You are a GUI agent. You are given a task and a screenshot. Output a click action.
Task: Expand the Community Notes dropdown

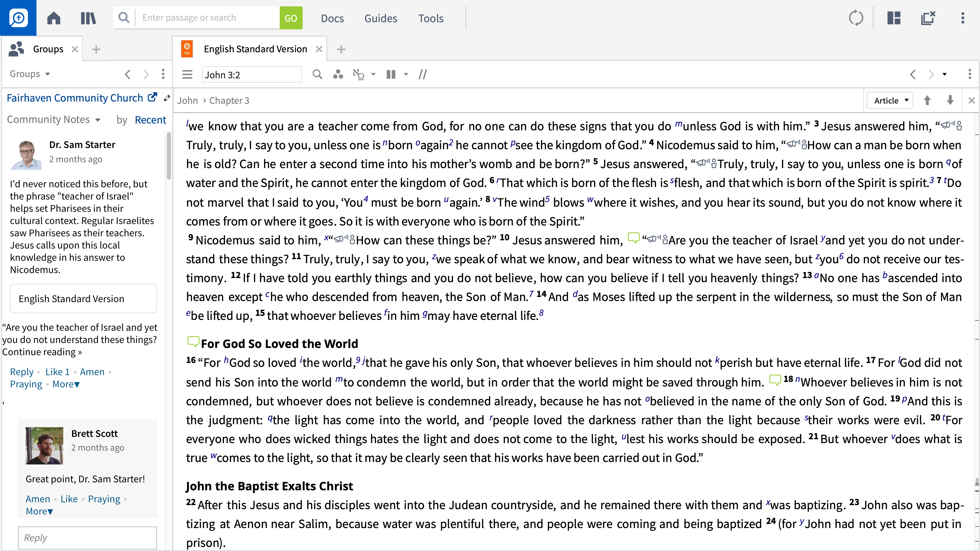pyautogui.click(x=54, y=119)
